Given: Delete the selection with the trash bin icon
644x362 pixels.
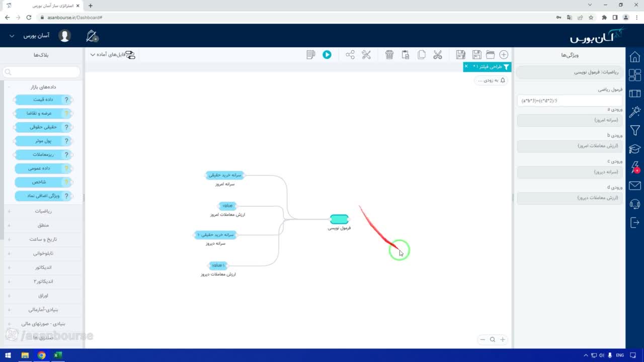Looking at the screenshot, I should click(389, 55).
